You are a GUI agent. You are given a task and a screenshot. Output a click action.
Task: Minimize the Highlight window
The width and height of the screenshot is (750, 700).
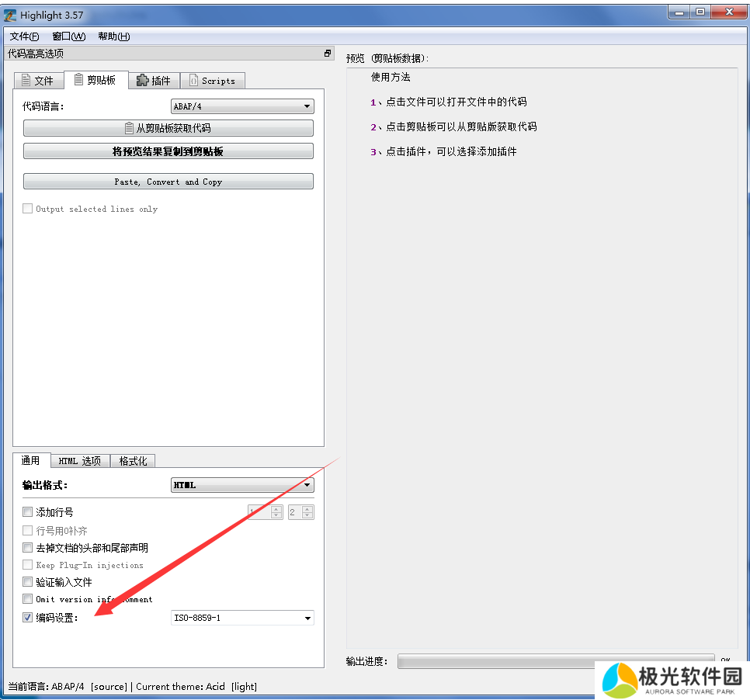pyautogui.click(x=679, y=12)
